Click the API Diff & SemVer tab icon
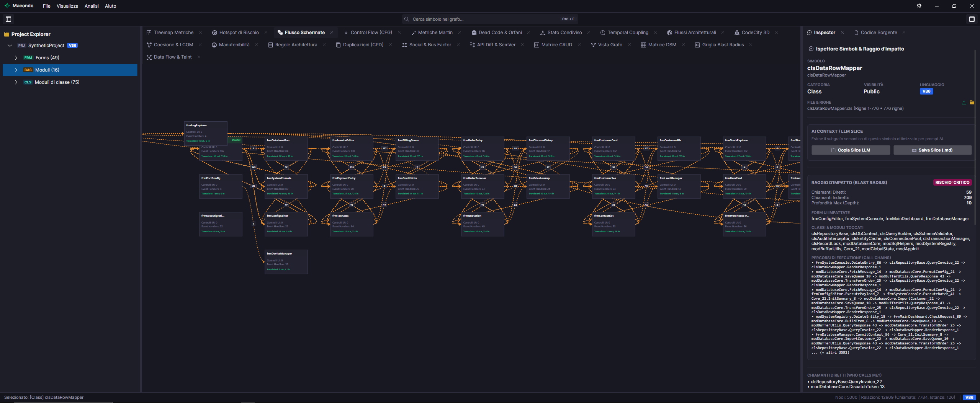The image size is (980, 403). point(472,45)
